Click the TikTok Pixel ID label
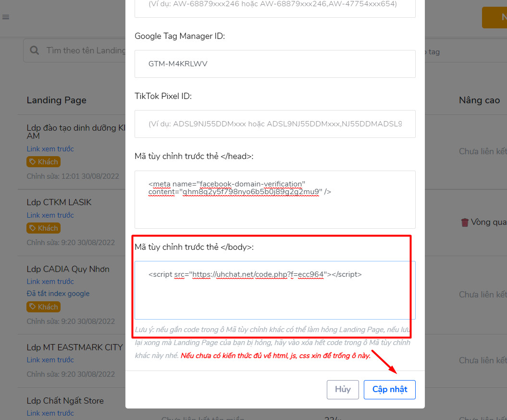The width and height of the screenshot is (507, 420). click(x=163, y=96)
